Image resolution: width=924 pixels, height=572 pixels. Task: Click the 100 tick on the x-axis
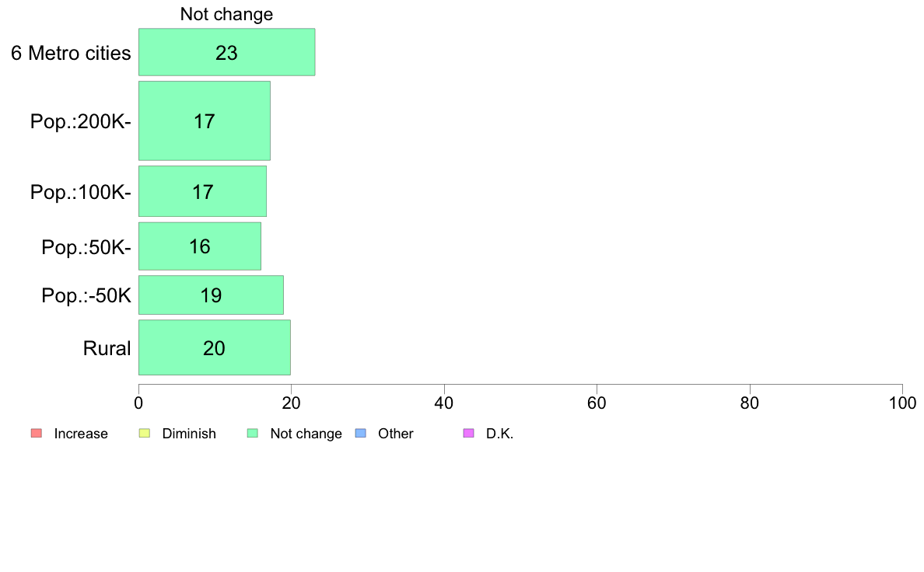[902, 403]
